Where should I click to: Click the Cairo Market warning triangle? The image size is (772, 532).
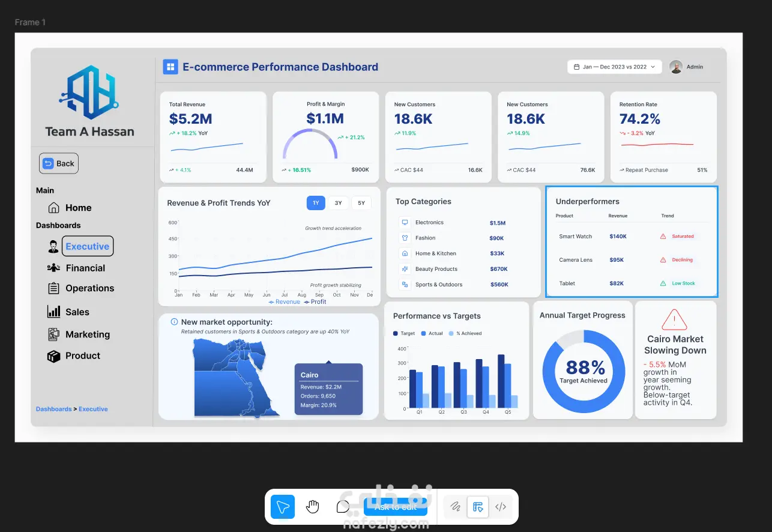click(674, 319)
